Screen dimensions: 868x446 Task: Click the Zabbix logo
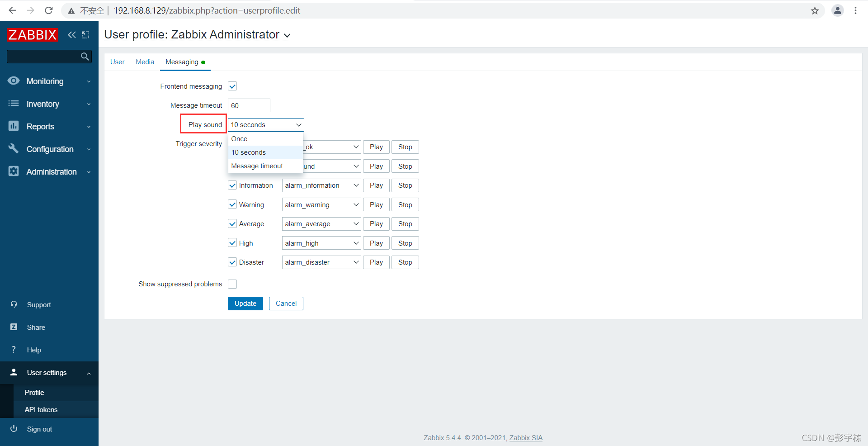pyautogui.click(x=33, y=35)
